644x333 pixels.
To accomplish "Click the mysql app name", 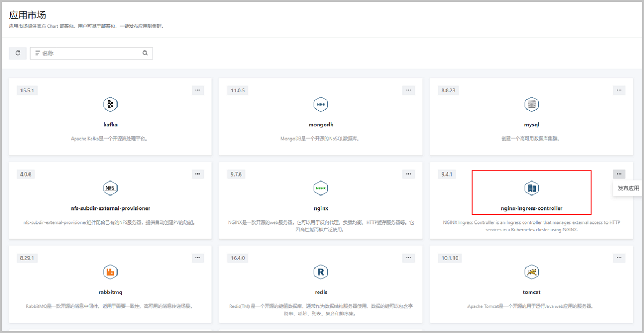I will [x=532, y=125].
